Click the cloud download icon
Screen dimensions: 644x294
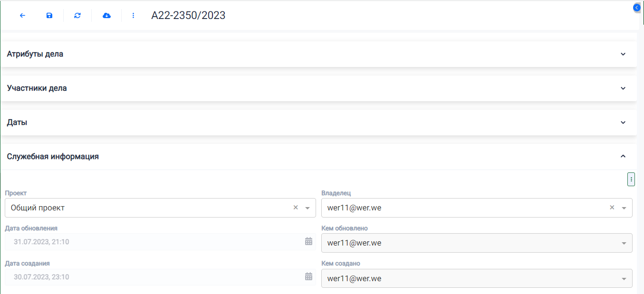coord(107,16)
